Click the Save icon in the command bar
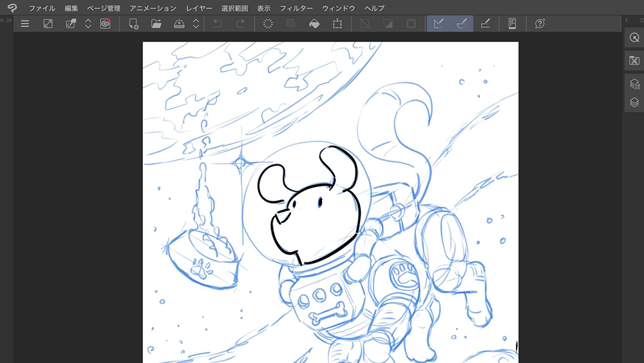 [x=179, y=24]
